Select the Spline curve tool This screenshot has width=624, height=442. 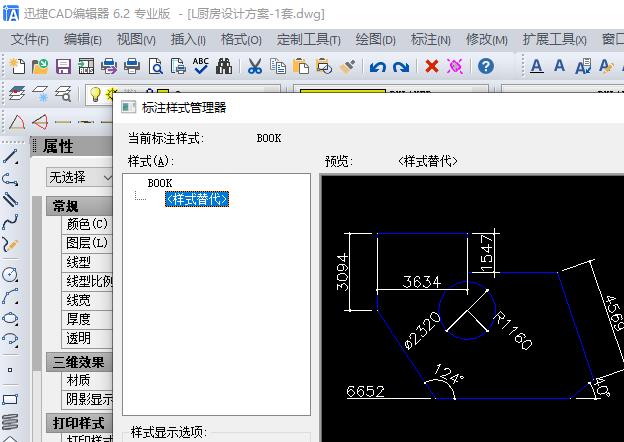(x=10, y=222)
